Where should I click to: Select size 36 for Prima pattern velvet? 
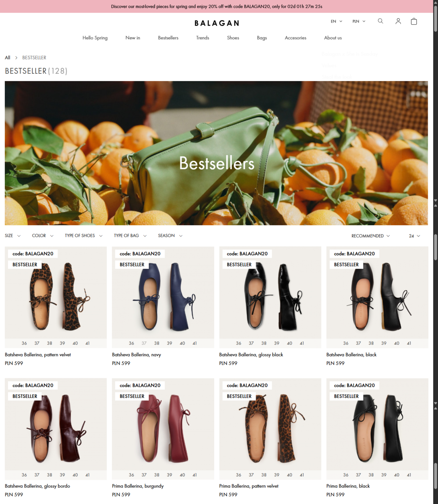click(x=239, y=475)
